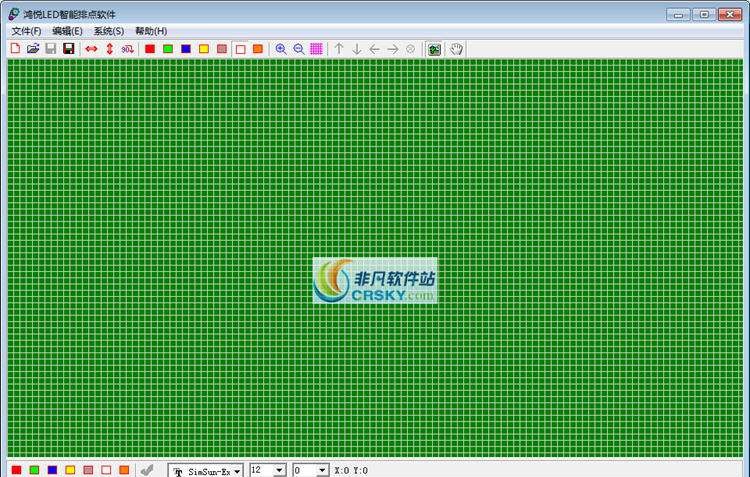The width and height of the screenshot is (750, 477).
Task: Pick the white swatch in top toolbar
Action: click(x=241, y=49)
